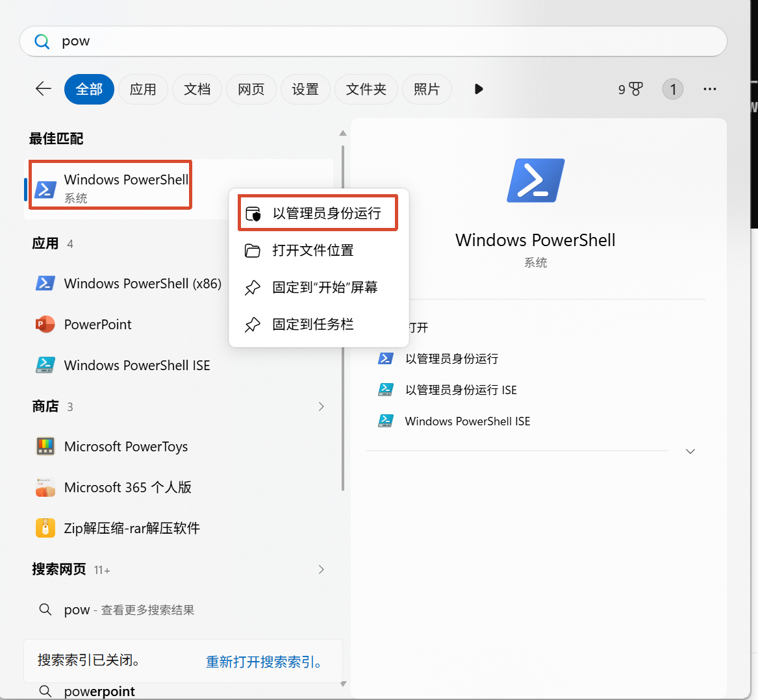
Task: Choose 固定到"开始"屏幕 in context menu
Action: tap(318, 287)
